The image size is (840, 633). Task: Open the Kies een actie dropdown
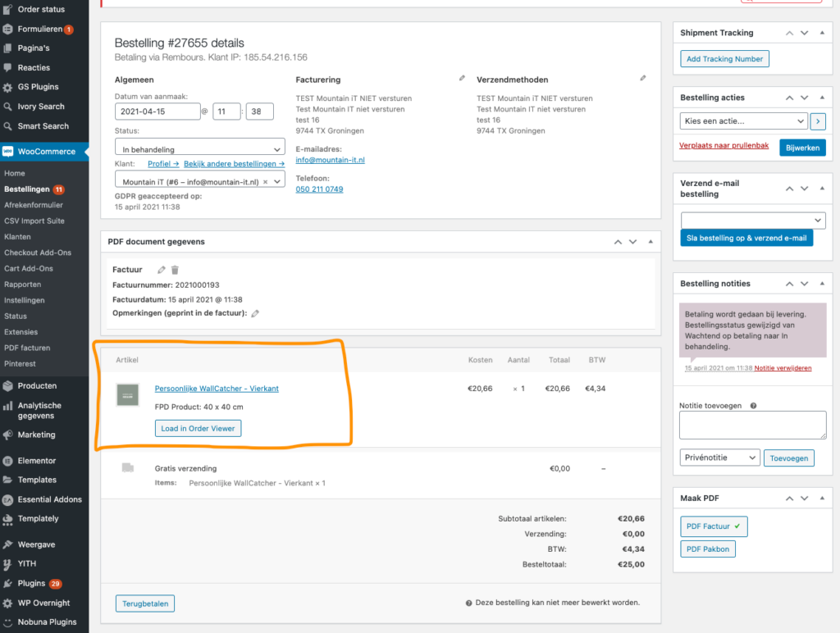coord(742,121)
